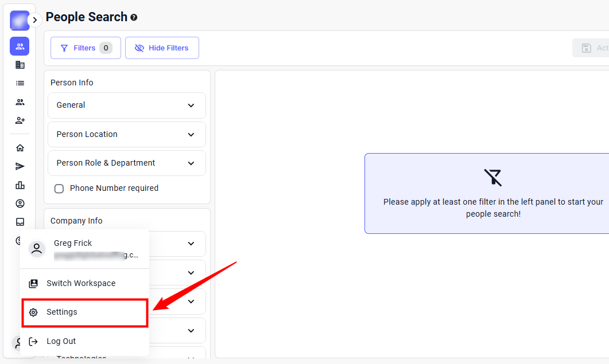The width and height of the screenshot is (609, 364).
Task: Expand the Person Location filter
Action: click(126, 135)
